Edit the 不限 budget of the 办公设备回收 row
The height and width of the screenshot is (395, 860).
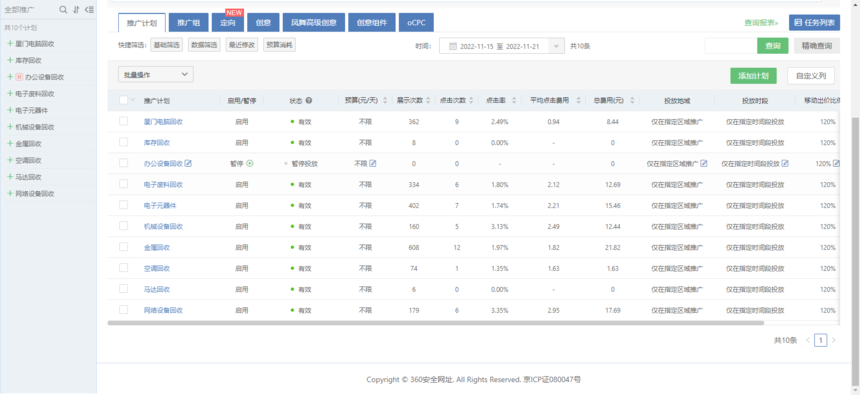coord(373,163)
